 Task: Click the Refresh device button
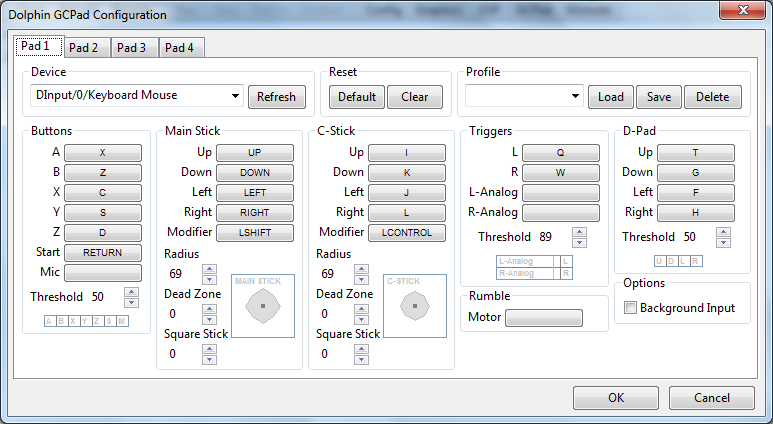(277, 97)
